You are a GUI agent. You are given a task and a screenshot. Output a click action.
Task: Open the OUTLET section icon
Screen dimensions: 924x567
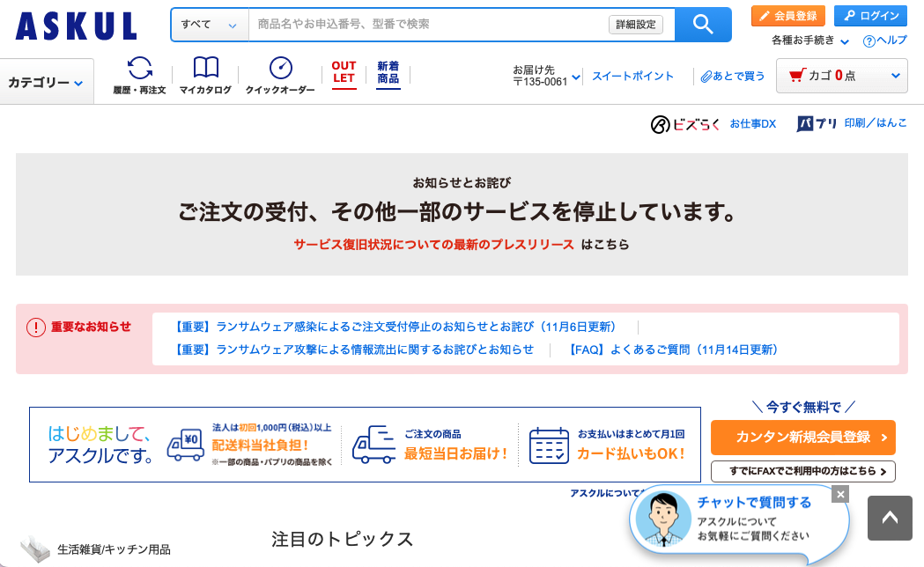344,73
